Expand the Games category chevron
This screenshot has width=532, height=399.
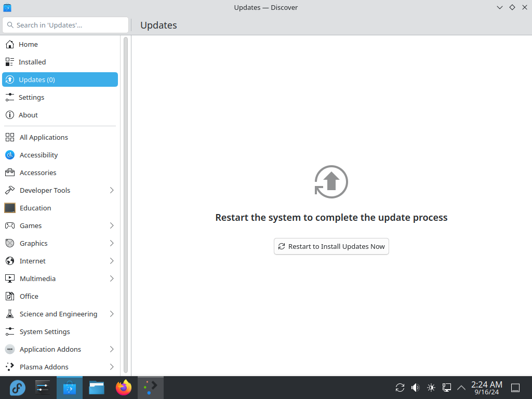coord(112,225)
